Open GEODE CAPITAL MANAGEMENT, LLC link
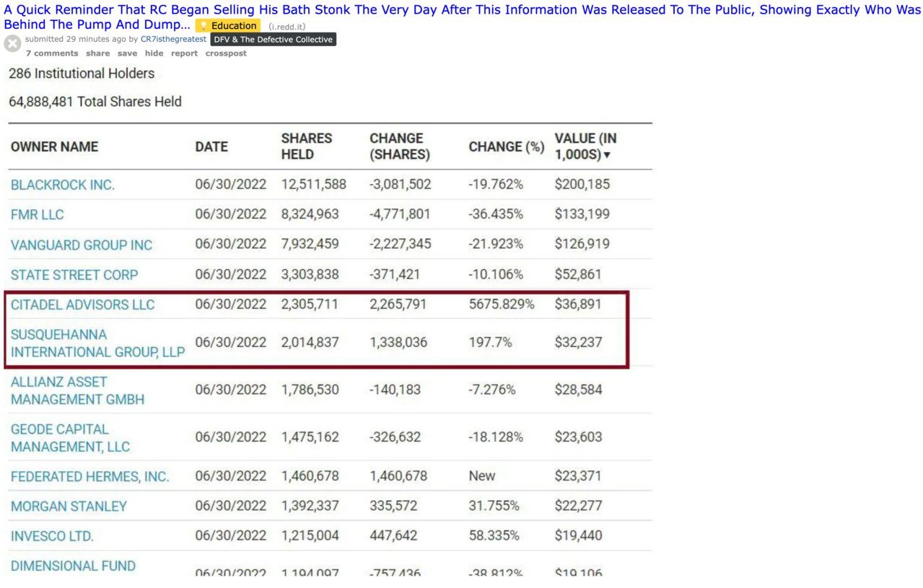The image size is (923, 588). pos(70,438)
